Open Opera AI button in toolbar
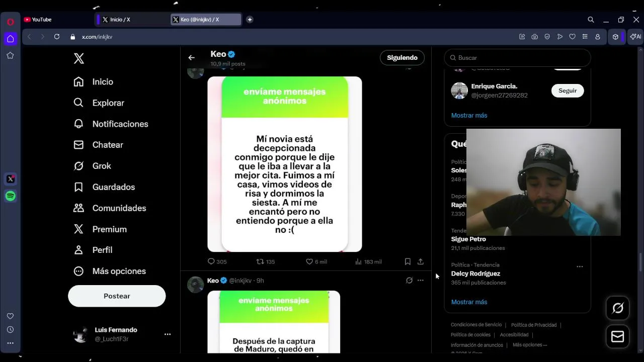Screen dimensions: 644x362 pyautogui.click(x=636, y=37)
